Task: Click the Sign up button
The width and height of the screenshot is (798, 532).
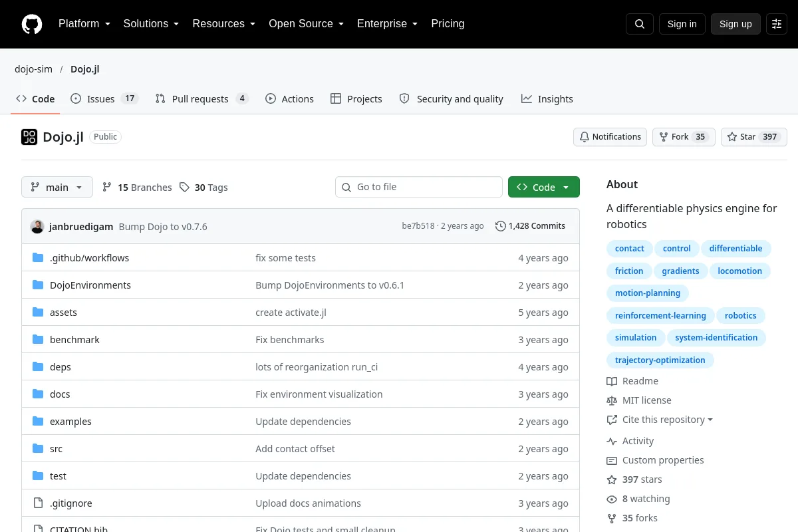Action: click(735, 24)
